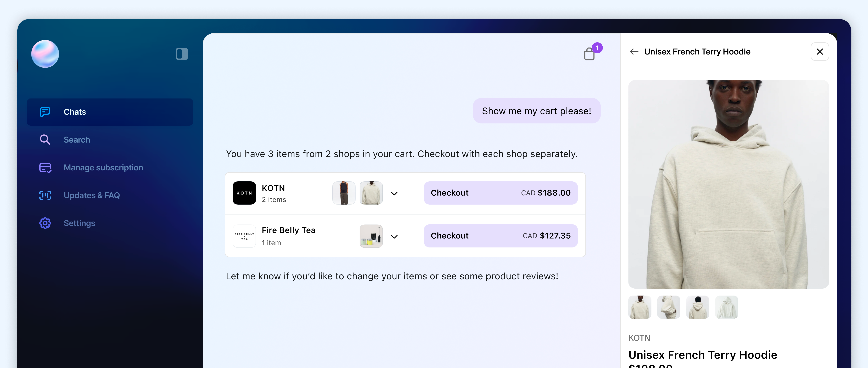868x368 pixels.
Task: Close the Unisex French Terry Hoodie panel
Action: [x=820, y=52]
